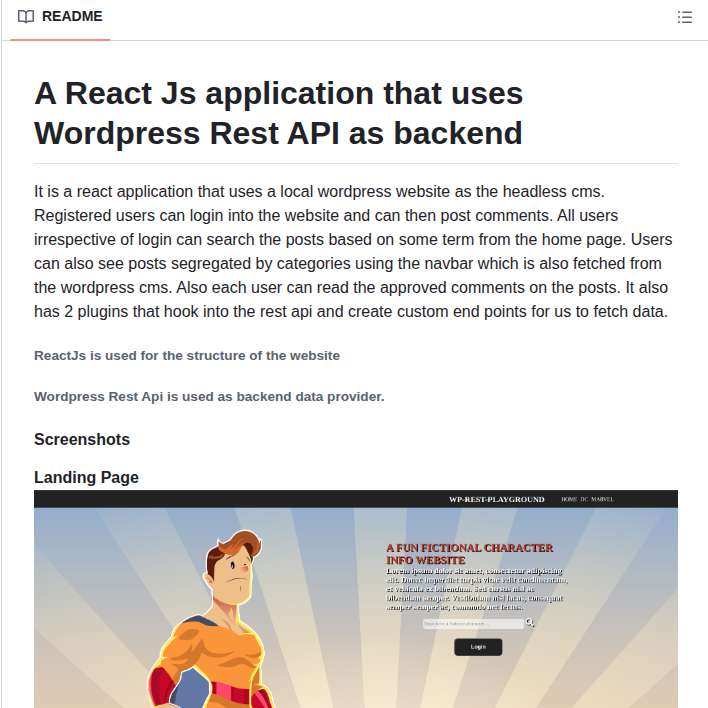Click MARVEL in the screenshot navbar
This screenshot has width=708, height=708.
point(602,499)
